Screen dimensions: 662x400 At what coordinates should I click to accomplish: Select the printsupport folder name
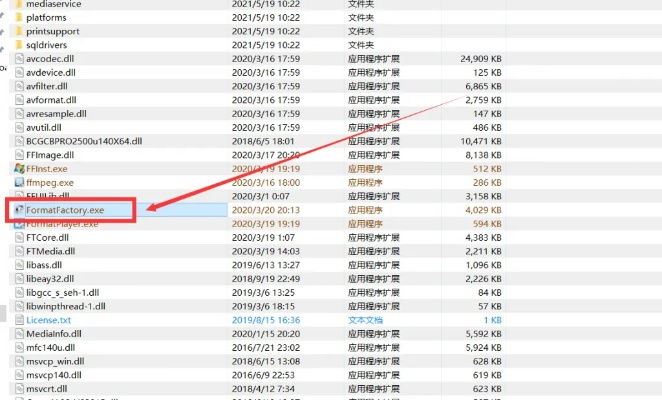(53, 31)
